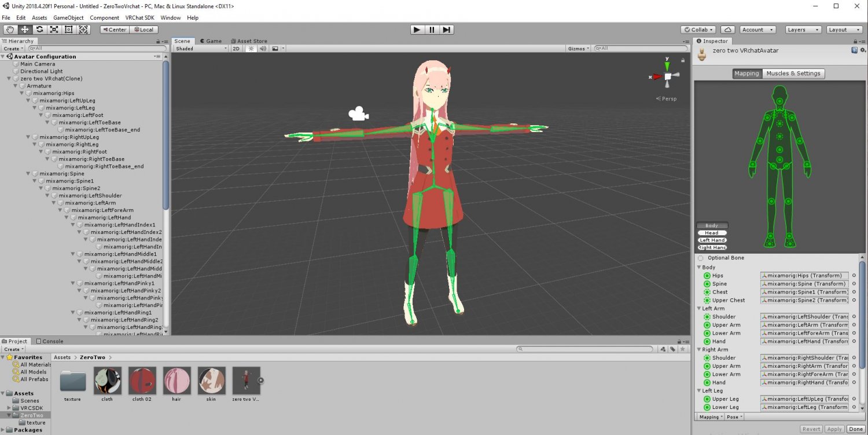Open the Collab dropdown

coord(698,30)
